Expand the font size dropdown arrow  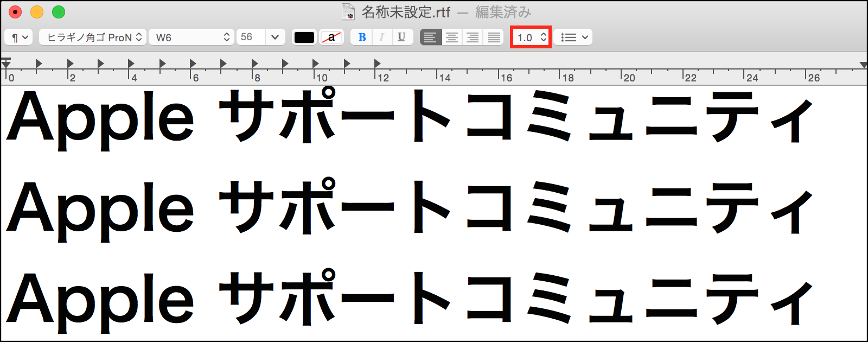pyautogui.click(x=275, y=37)
